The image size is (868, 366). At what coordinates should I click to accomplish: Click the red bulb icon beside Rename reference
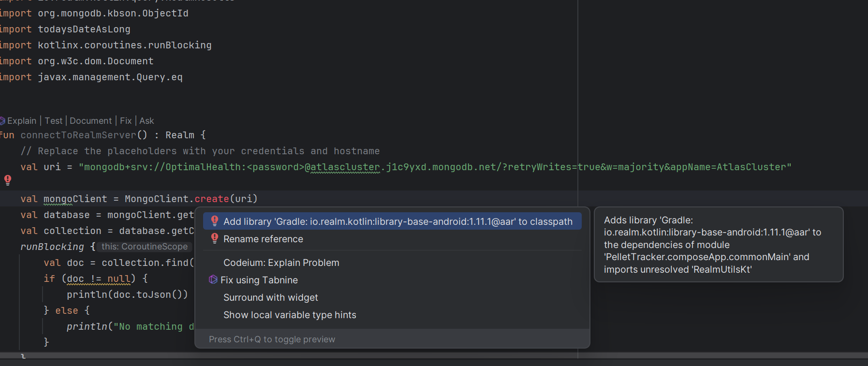click(x=215, y=238)
